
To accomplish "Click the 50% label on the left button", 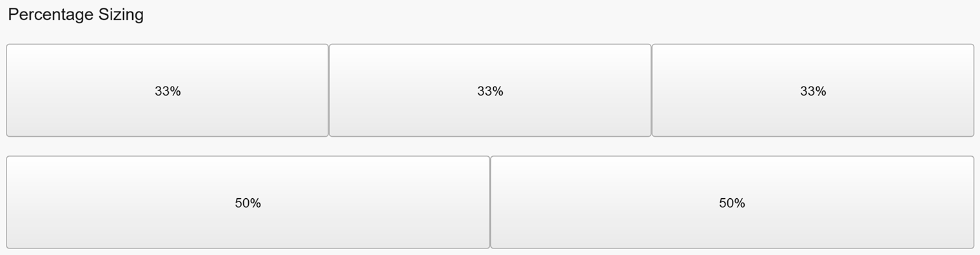I will (x=248, y=203).
